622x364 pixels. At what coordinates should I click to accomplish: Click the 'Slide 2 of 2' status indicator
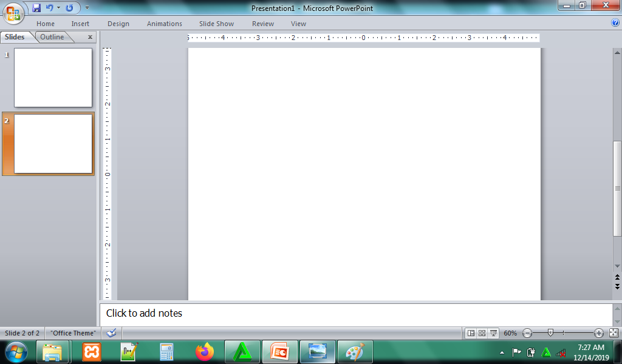click(x=22, y=333)
